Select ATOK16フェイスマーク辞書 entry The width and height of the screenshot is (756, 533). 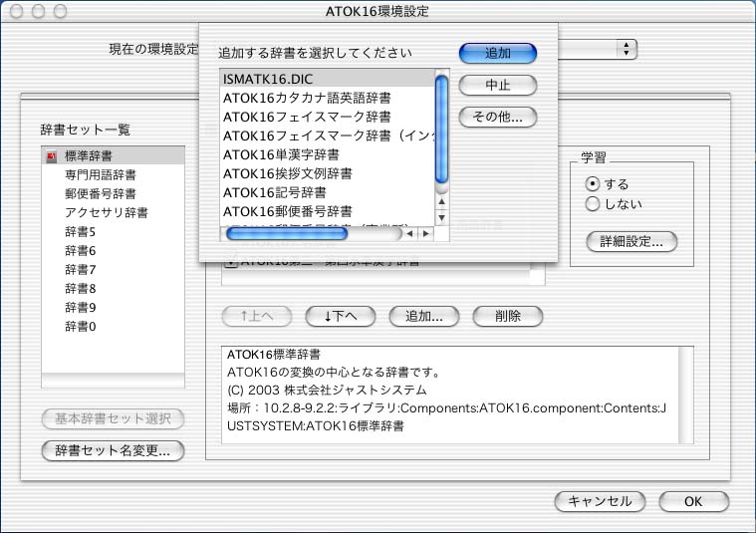328,117
